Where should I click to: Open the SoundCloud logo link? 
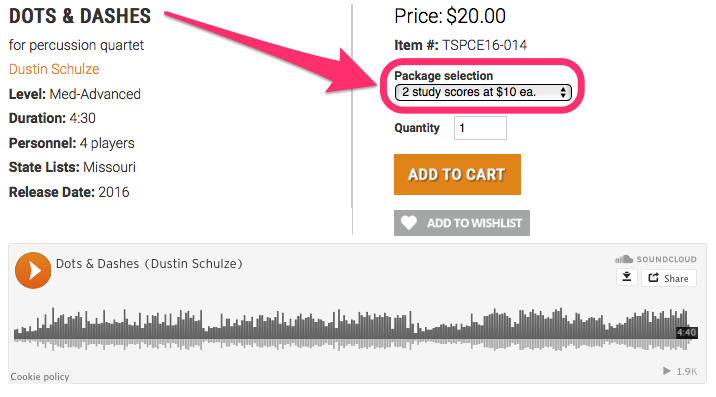(x=655, y=259)
